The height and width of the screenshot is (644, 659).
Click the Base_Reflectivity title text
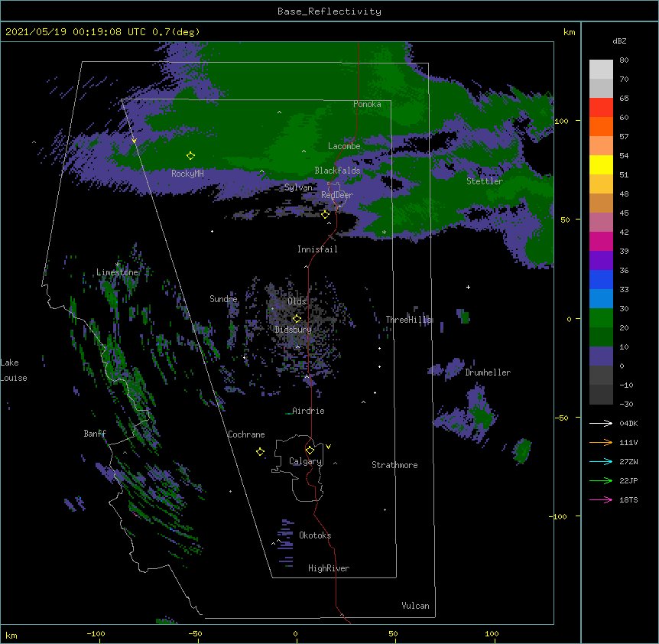pyautogui.click(x=329, y=11)
